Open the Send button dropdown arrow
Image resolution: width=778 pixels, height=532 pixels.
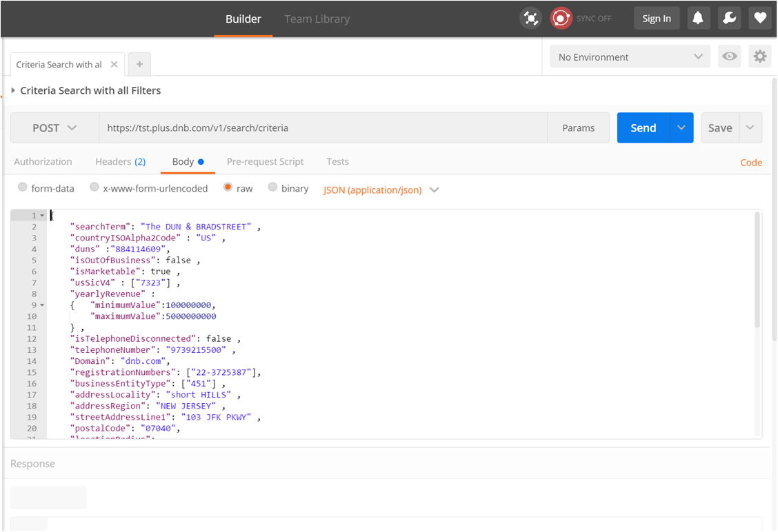681,128
